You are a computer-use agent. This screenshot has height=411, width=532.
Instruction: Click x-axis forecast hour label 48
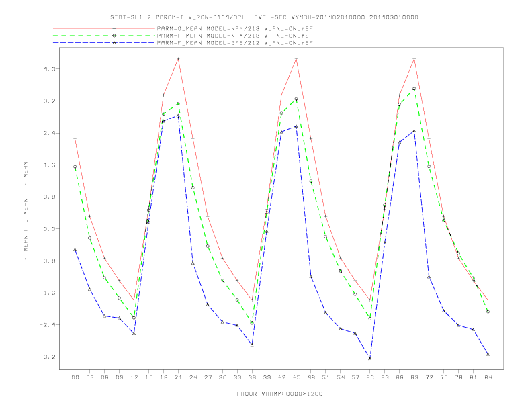(x=311, y=377)
